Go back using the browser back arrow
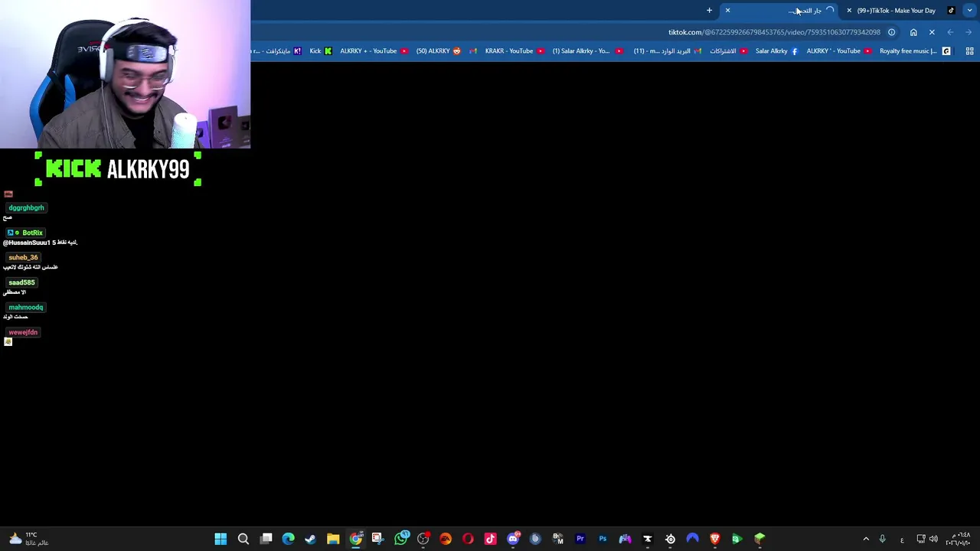This screenshot has height=551, width=980. tap(969, 32)
